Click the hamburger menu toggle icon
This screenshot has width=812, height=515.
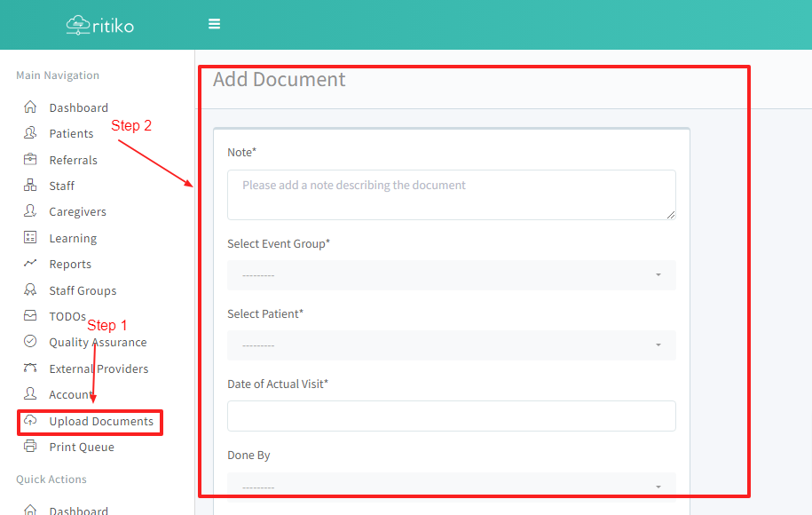click(x=214, y=24)
